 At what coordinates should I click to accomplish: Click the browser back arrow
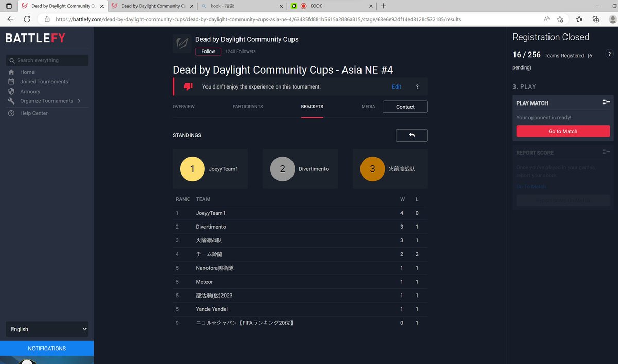(10, 19)
